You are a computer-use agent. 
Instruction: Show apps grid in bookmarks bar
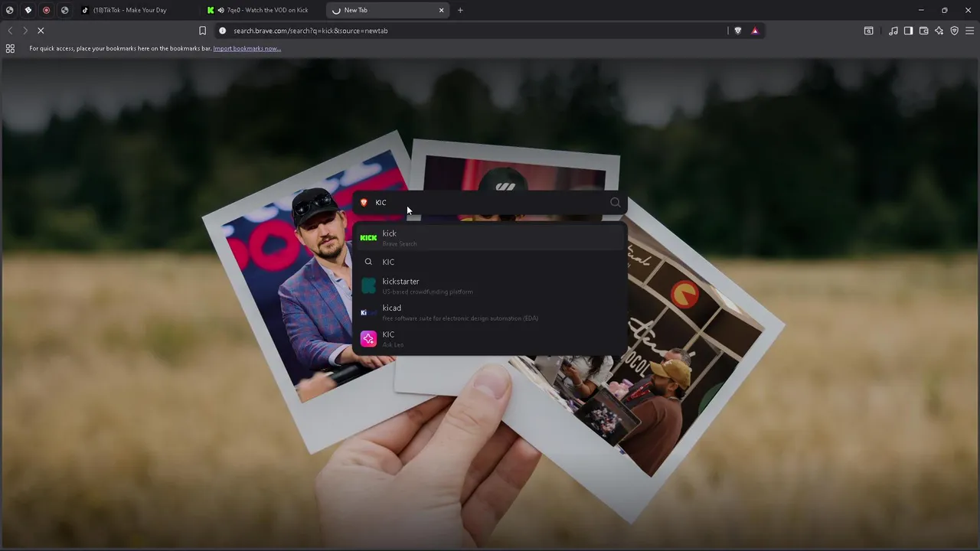10,48
